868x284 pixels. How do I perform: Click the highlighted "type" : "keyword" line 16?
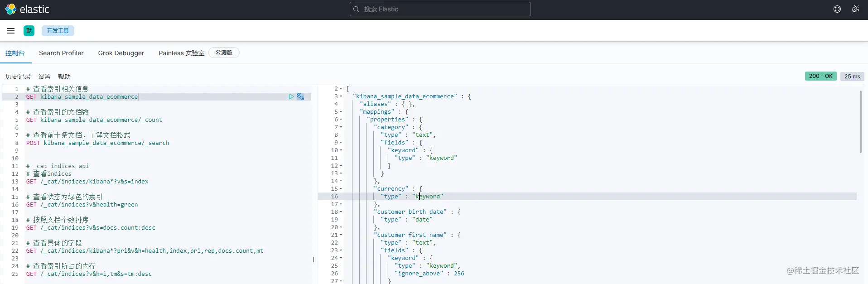click(x=412, y=197)
